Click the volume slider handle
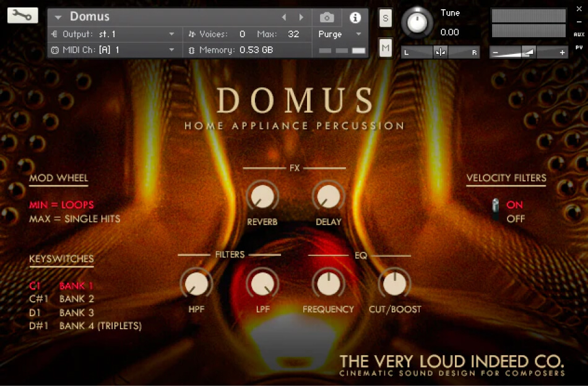The width and height of the screenshot is (588, 386). (529, 52)
